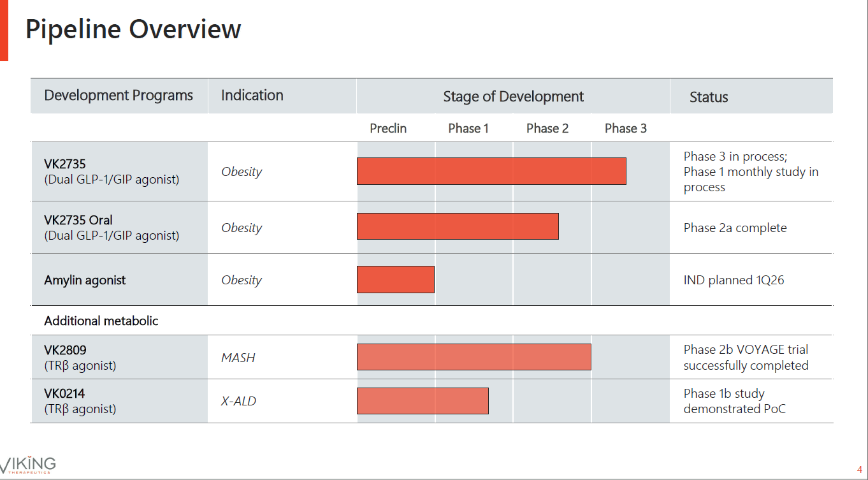The width and height of the screenshot is (868, 480).
Task: Click the Amylin agonist preclinical bar
Action: click(396, 279)
